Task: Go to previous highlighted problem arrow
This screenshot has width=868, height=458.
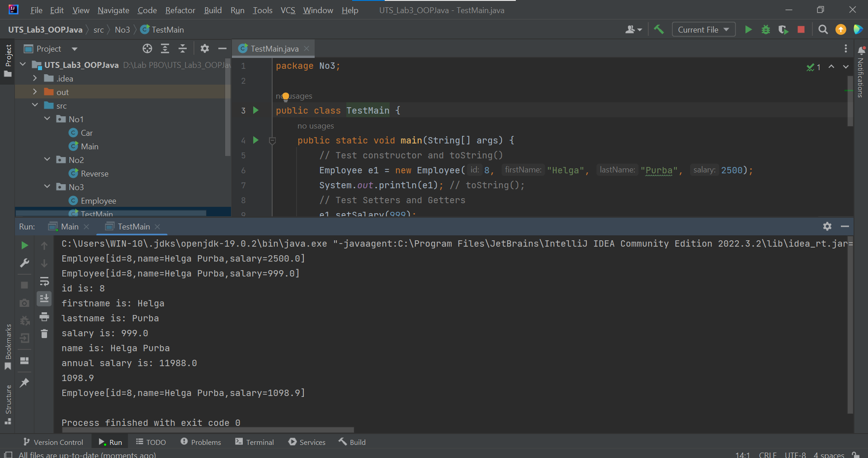Action: pos(831,67)
